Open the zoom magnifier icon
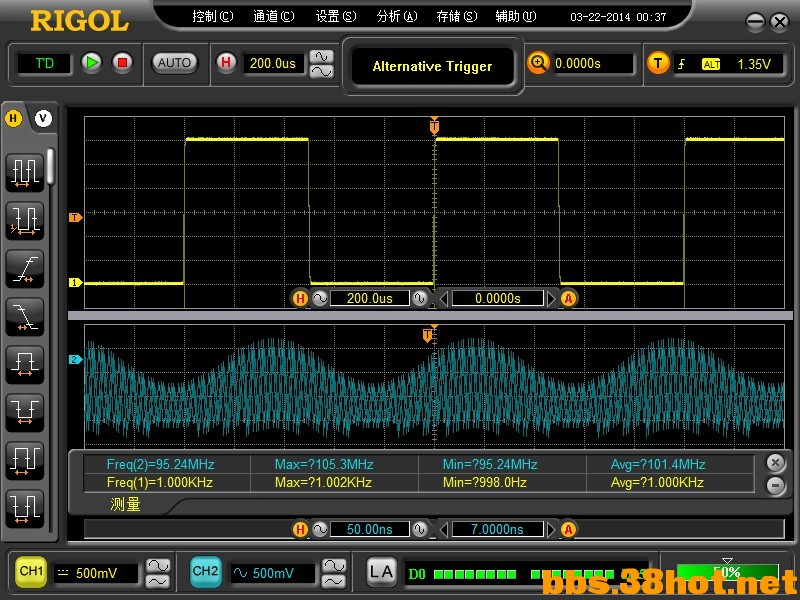Image resolution: width=800 pixels, height=600 pixels. coord(538,63)
